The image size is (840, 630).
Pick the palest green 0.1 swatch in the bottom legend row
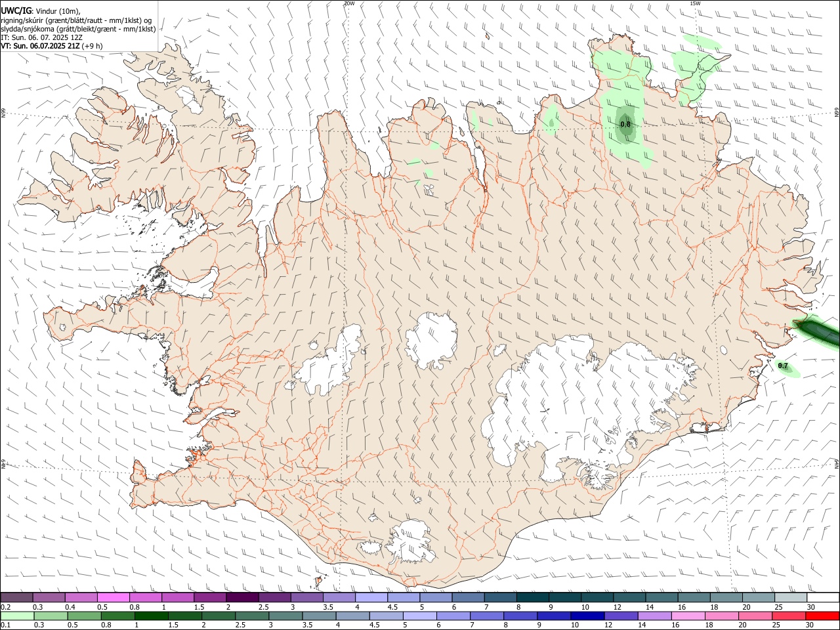[17, 616]
